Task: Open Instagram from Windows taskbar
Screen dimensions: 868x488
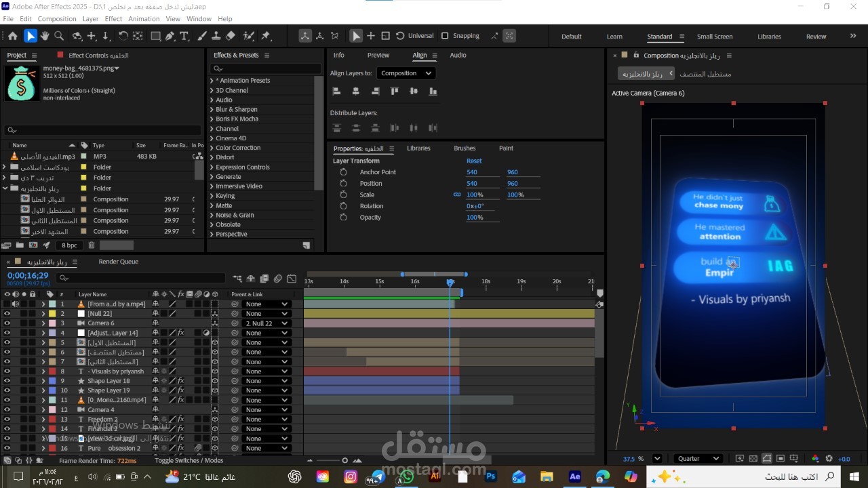Action: click(x=351, y=476)
